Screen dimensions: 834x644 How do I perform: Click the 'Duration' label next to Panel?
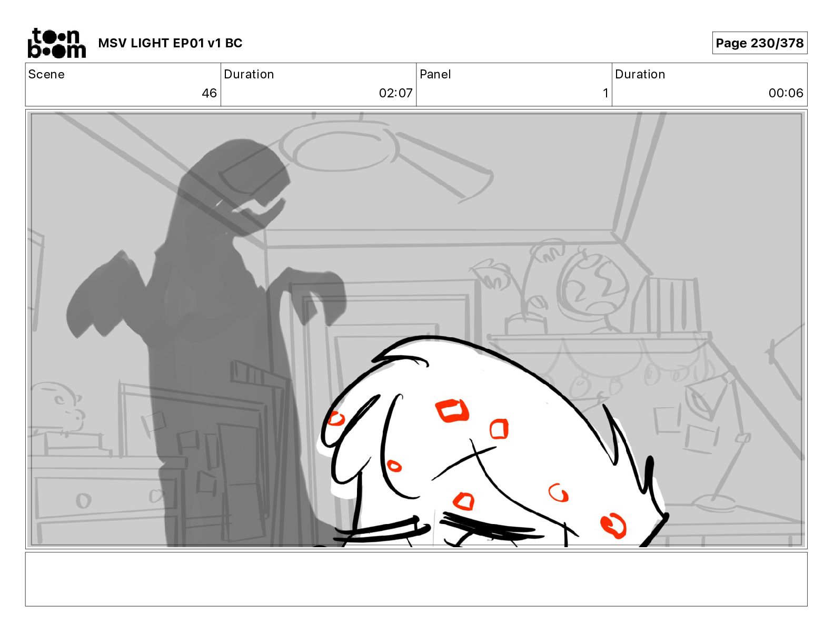pyautogui.click(x=640, y=74)
